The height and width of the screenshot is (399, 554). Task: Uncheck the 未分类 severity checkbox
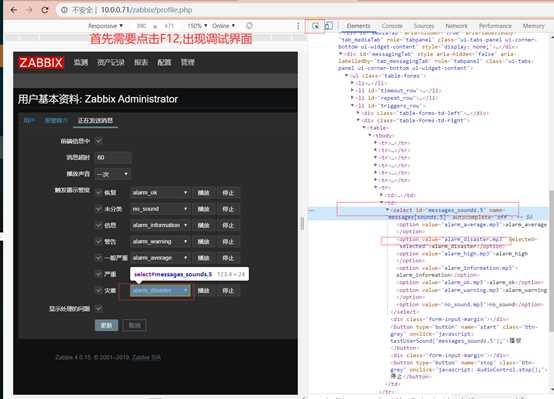coord(99,209)
